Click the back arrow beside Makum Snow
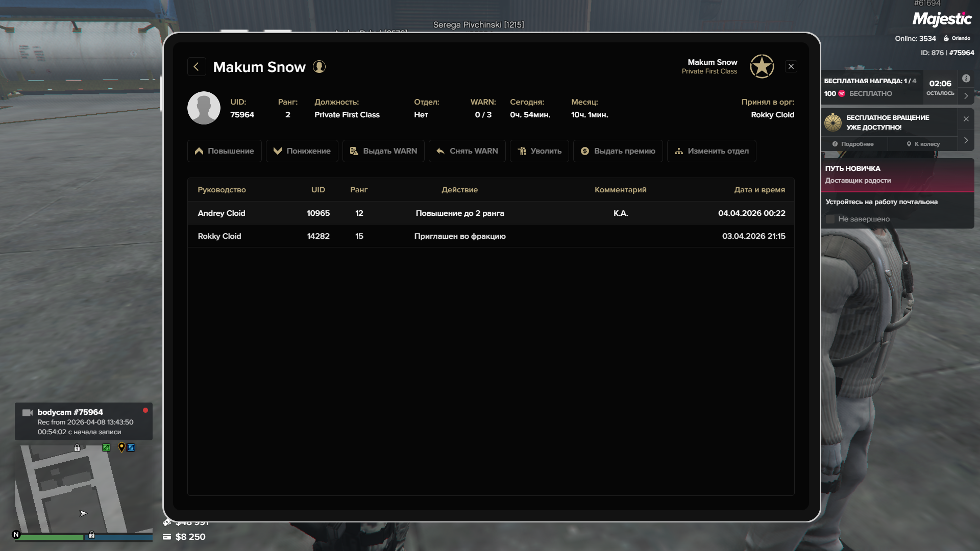The image size is (980, 551). click(197, 67)
